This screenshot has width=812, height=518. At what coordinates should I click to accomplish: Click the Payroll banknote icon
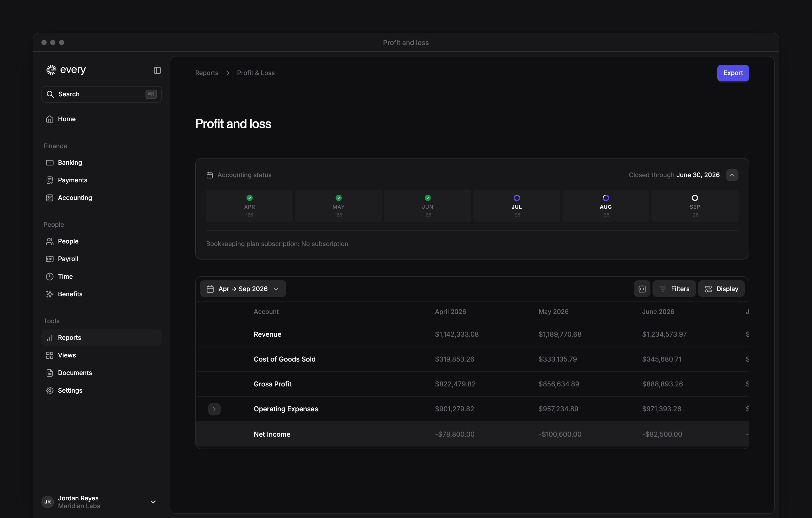click(x=49, y=259)
